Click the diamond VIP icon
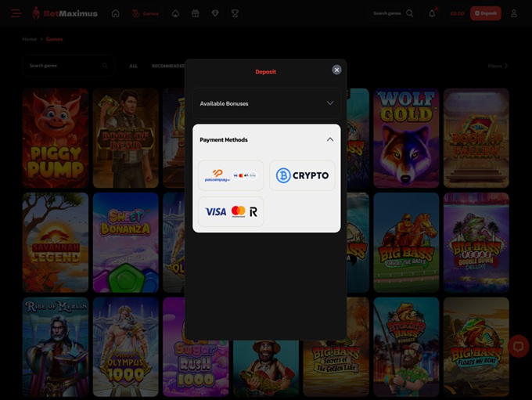Viewport: 532px width, 400px height. click(215, 13)
